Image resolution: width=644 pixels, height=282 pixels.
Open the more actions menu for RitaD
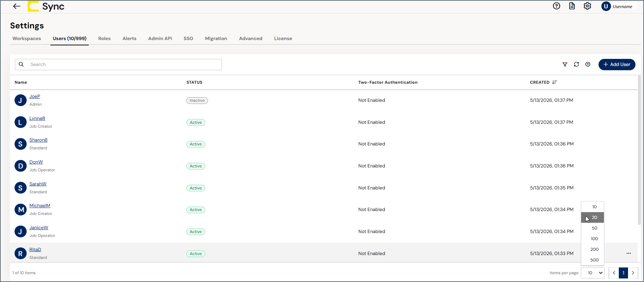pos(629,253)
